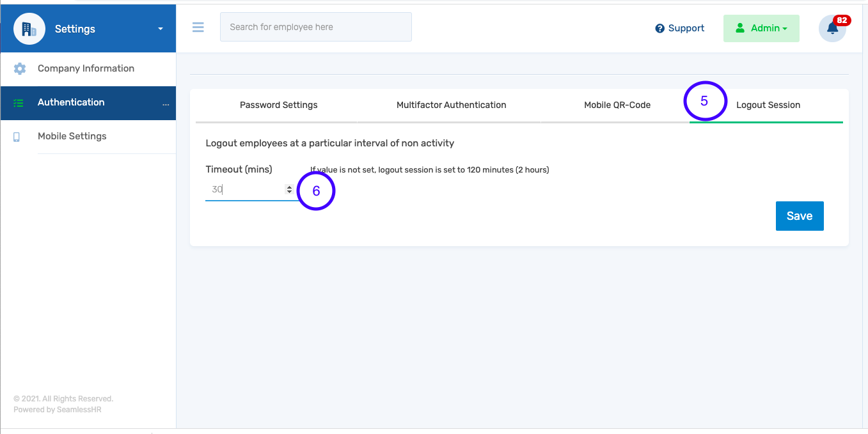The height and width of the screenshot is (434, 868).
Task: Click the mobile device icon beside Mobile Settings
Action: pyautogui.click(x=17, y=136)
